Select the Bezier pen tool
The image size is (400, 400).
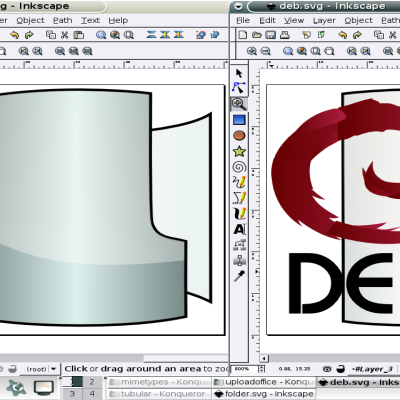click(239, 198)
